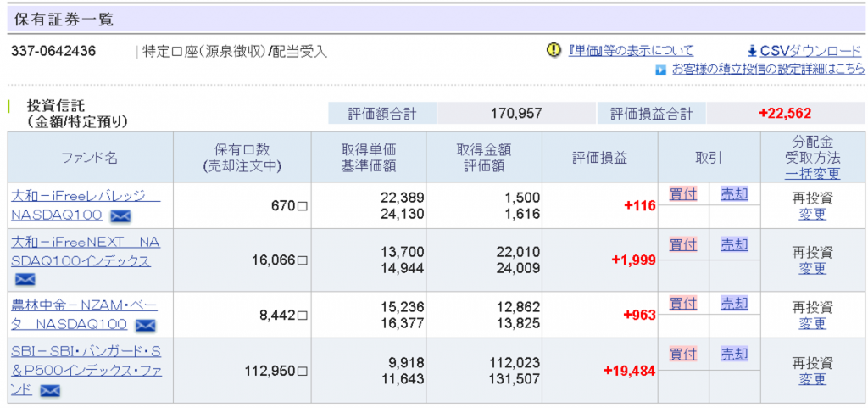Click the yellow exclamation info icon
Image resolution: width=868 pixels, height=408 pixels.
554,50
